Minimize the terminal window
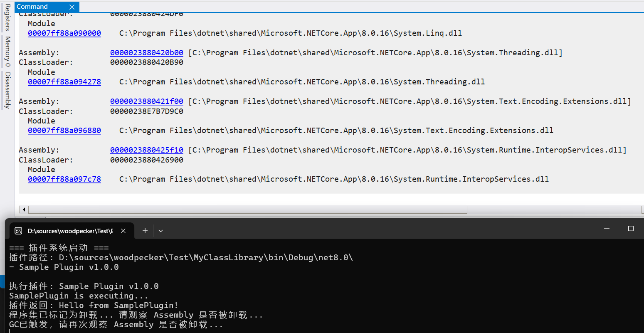This screenshot has height=333, width=644. pyautogui.click(x=607, y=229)
